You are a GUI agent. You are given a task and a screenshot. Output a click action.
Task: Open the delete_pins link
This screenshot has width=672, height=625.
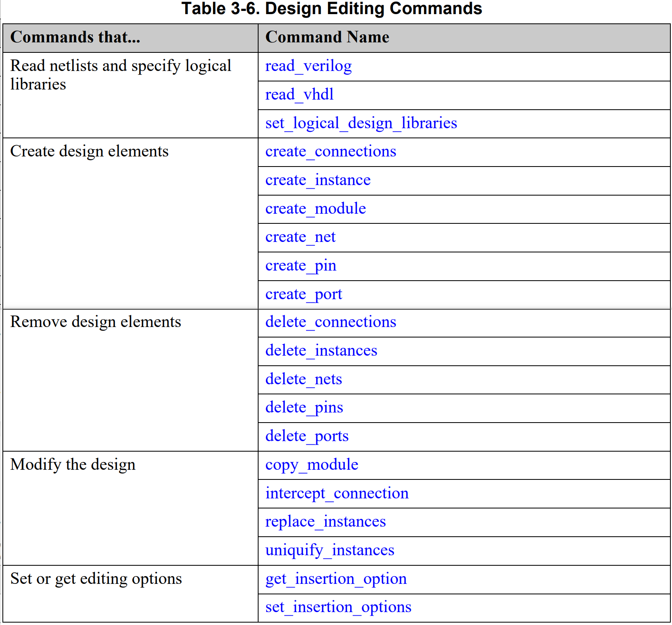(304, 408)
